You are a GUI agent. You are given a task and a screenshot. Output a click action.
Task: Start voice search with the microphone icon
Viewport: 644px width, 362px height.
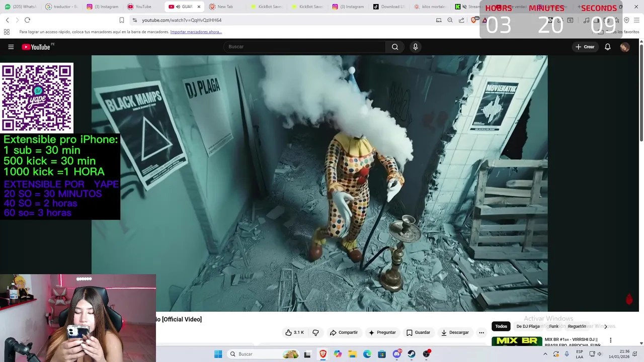coord(415,47)
